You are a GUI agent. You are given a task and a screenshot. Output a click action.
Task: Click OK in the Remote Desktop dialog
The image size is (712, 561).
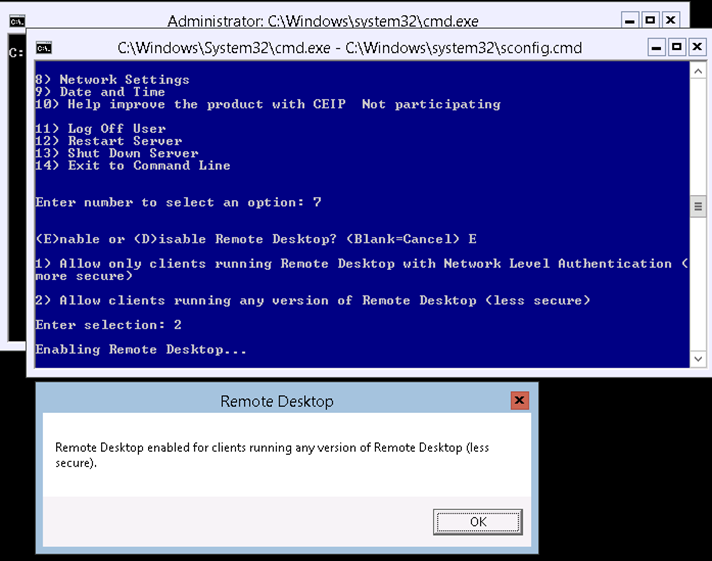click(x=478, y=521)
